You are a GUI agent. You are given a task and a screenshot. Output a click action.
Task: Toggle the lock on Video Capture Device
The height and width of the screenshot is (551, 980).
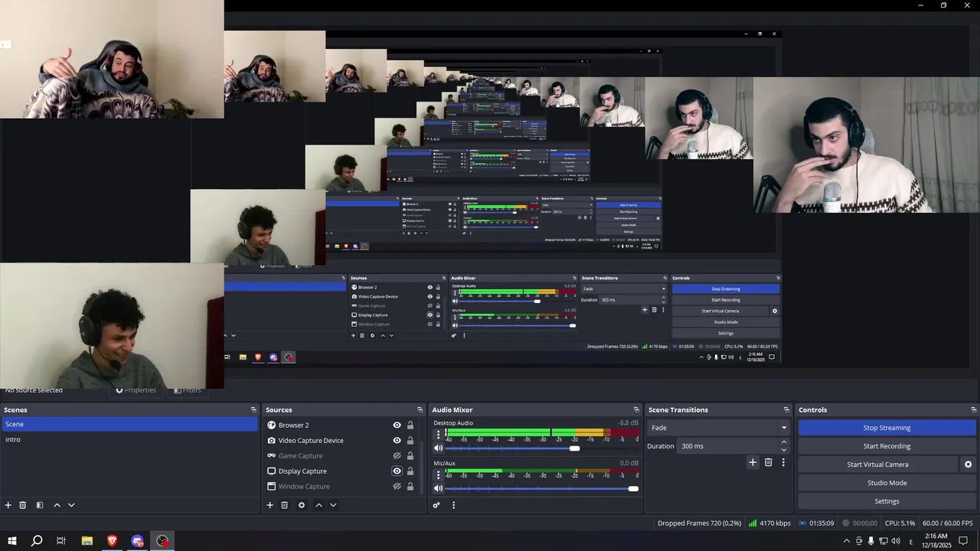tap(410, 441)
